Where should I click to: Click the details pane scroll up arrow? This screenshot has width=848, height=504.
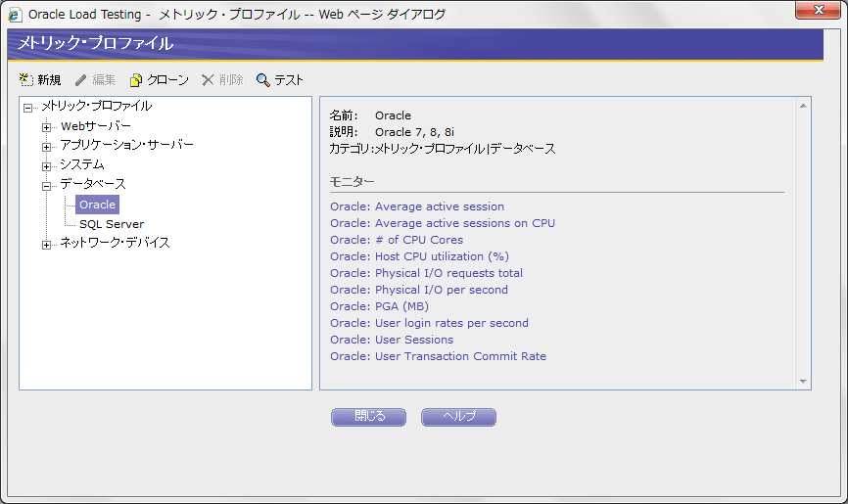point(803,106)
